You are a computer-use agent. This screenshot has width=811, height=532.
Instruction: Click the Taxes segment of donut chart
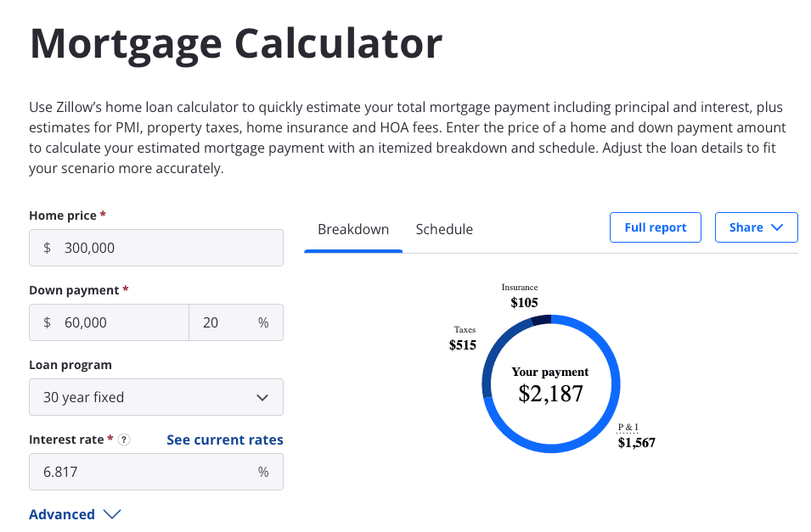(493, 356)
